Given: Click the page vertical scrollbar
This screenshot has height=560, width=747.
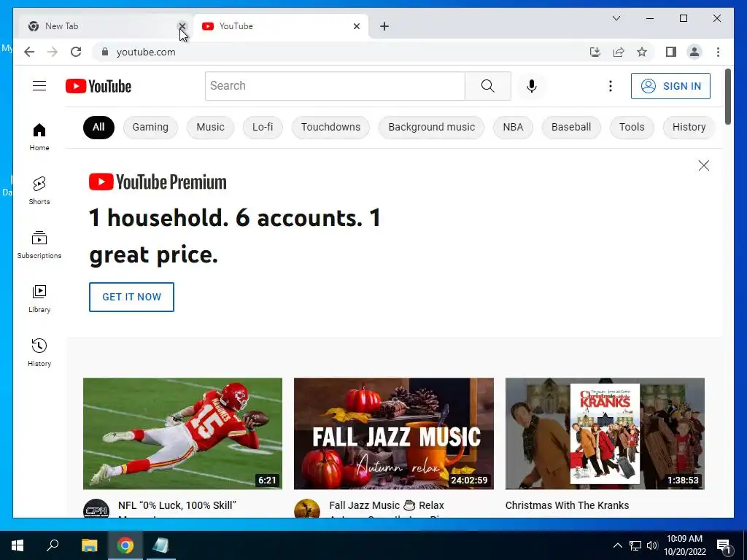Looking at the screenshot, I should tap(727, 97).
